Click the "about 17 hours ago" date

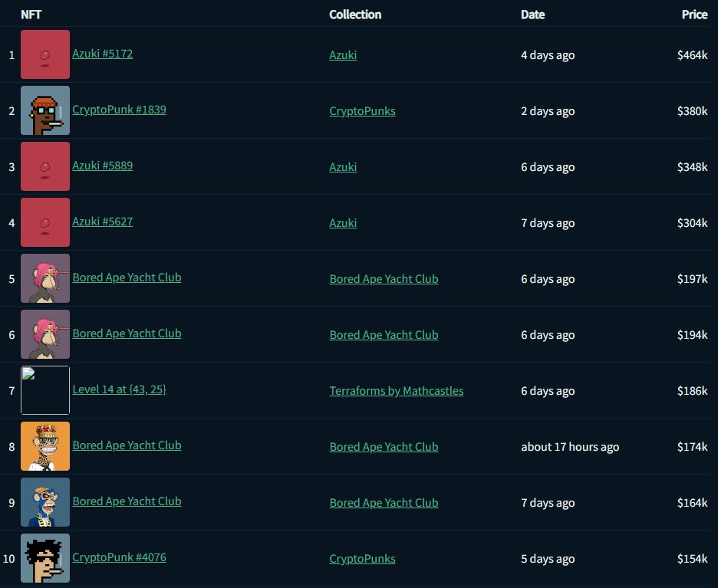point(570,447)
